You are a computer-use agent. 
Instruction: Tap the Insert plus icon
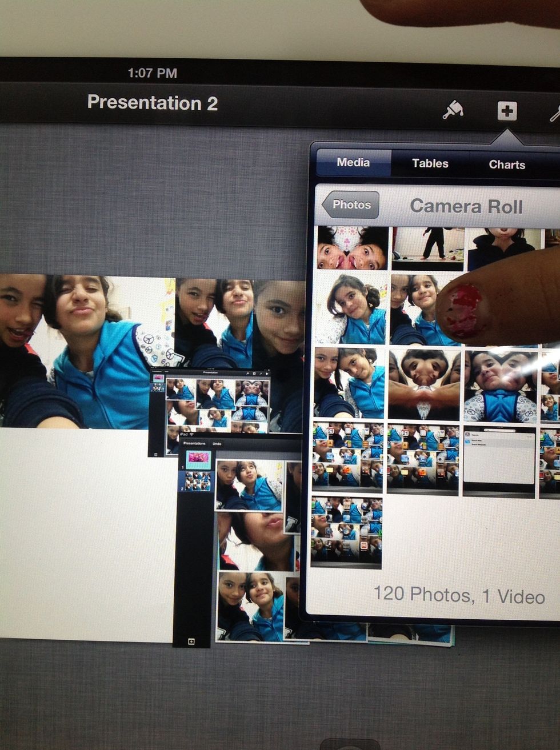[506, 111]
